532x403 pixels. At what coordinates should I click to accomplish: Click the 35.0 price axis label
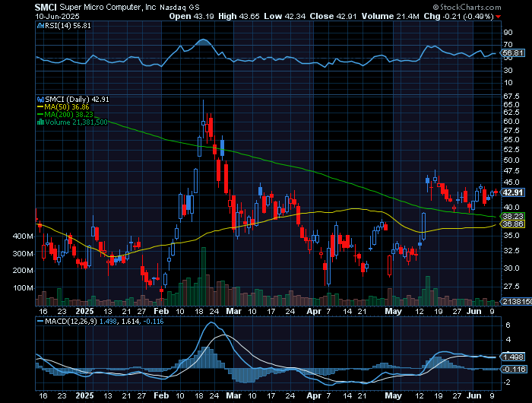coord(511,235)
